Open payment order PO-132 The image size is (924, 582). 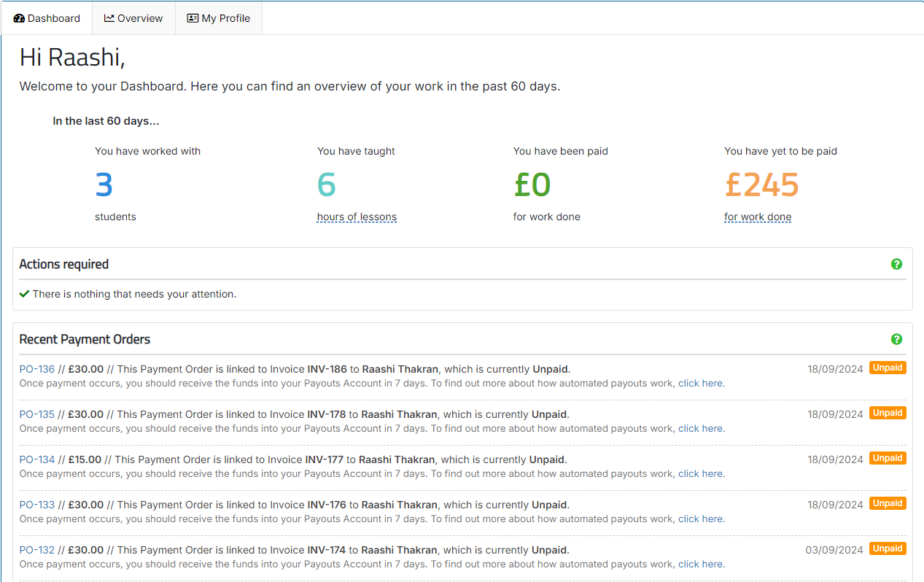[36, 549]
